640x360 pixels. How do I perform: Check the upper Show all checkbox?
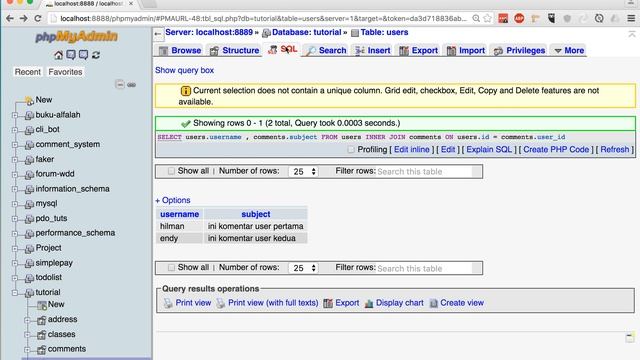[x=171, y=171]
